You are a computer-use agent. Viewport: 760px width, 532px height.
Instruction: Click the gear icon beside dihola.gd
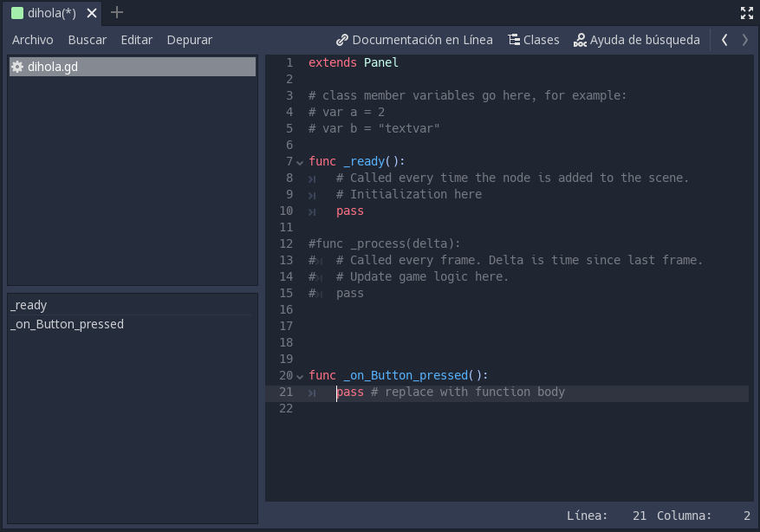(x=17, y=67)
